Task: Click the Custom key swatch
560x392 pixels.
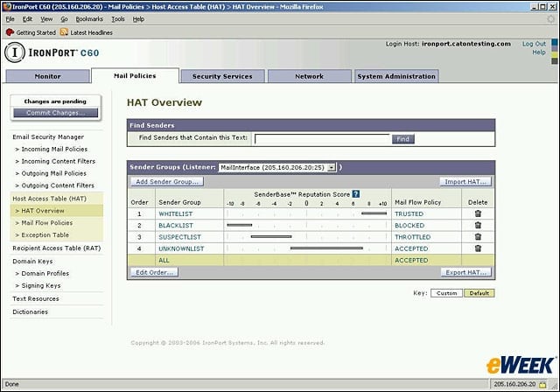Action: 446,293
